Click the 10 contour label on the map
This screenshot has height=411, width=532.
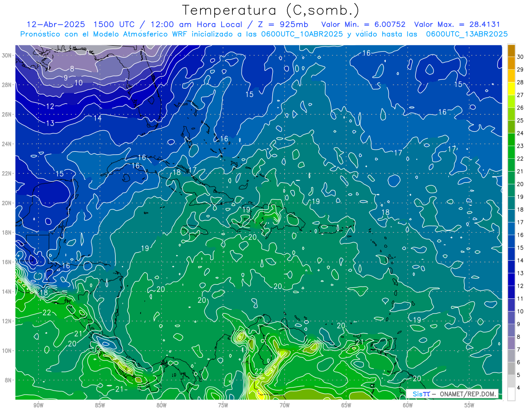[78, 83]
